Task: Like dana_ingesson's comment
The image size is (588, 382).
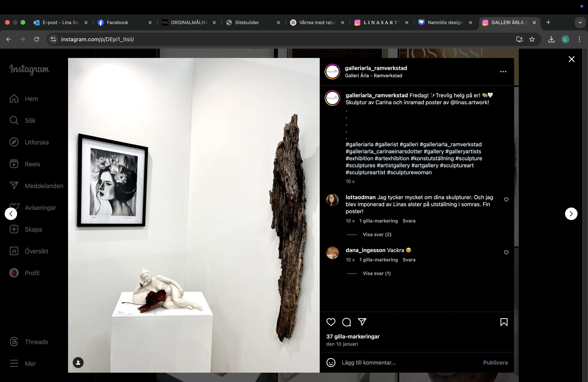Action: (506, 252)
